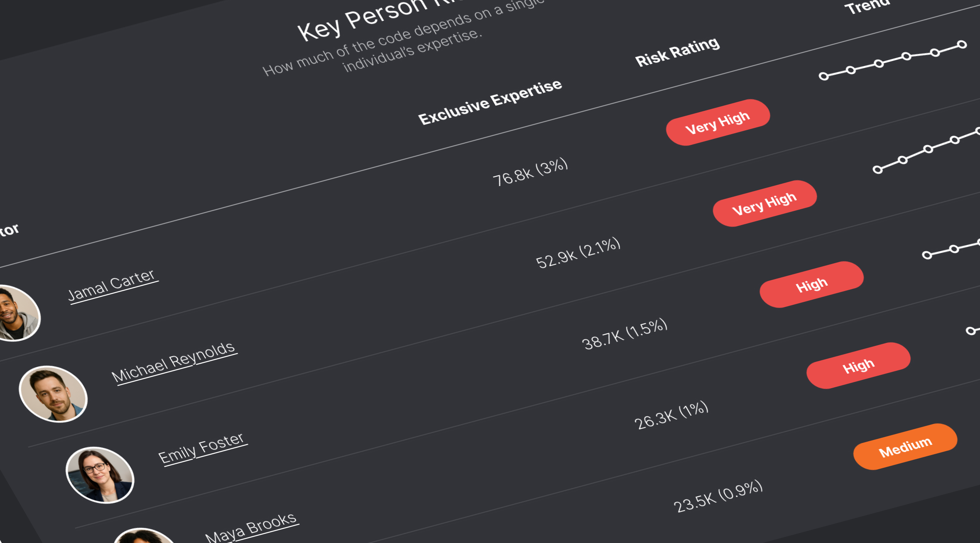Open Emily Foster's profile link

202,448
